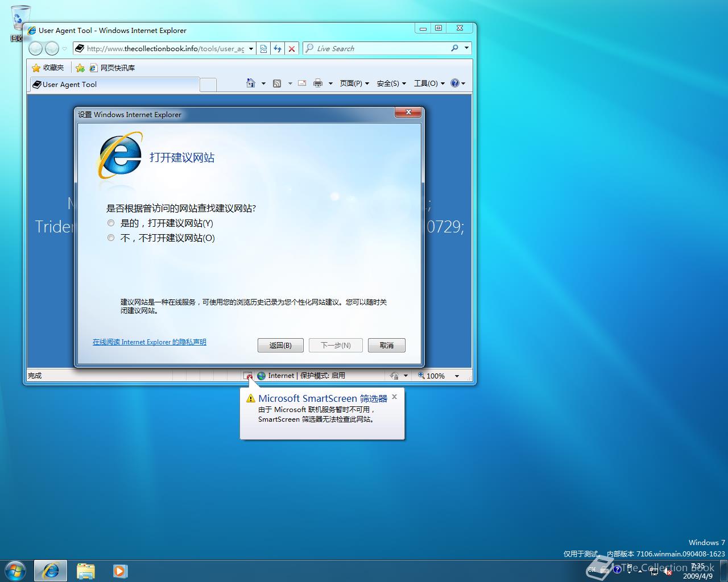Viewport: 728px width, 582px height.
Task: Dismiss the SmartScreen notification balloon
Action: pos(394,397)
